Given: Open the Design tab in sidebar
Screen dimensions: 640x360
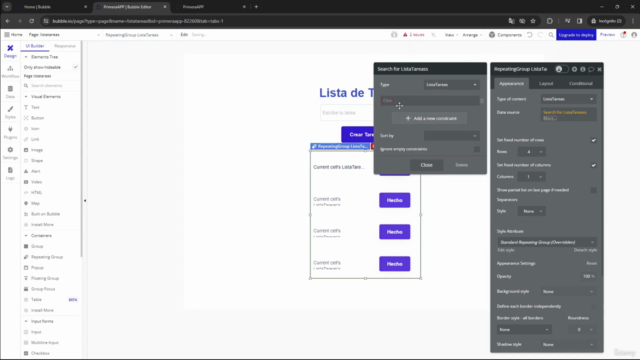Looking at the screenshot, I should coord(10,51).
